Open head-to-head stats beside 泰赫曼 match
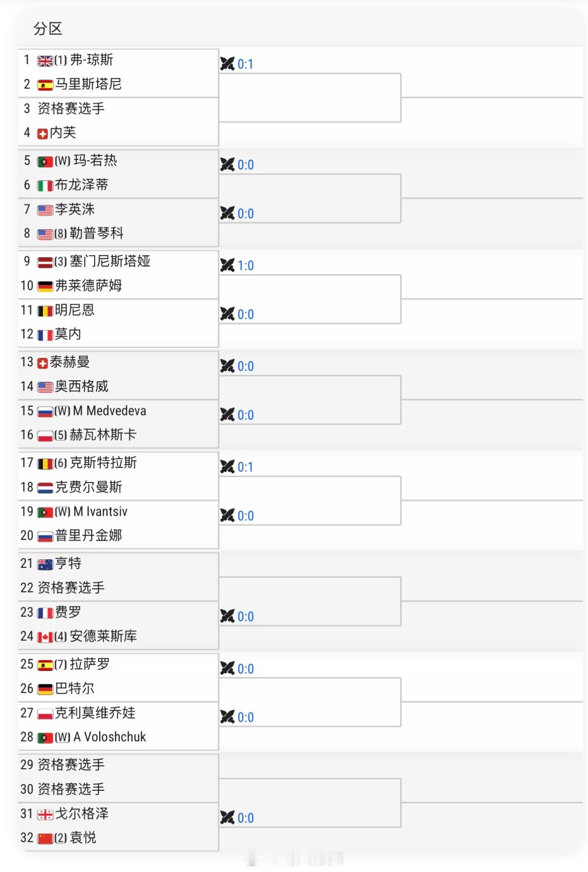Image resolution: width=588 pixels, height=872 pixels. [x=235, y=366]
